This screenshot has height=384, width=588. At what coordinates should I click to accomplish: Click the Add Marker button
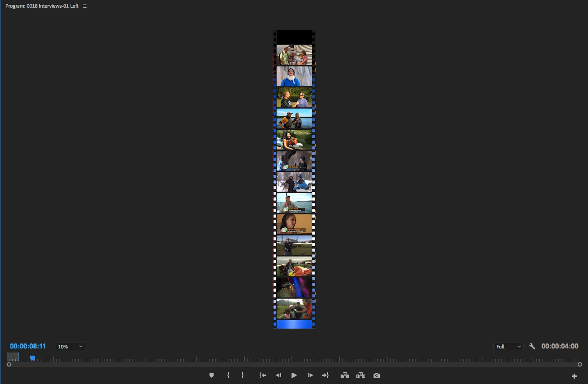pyautogui.click(x=211, y=375)
